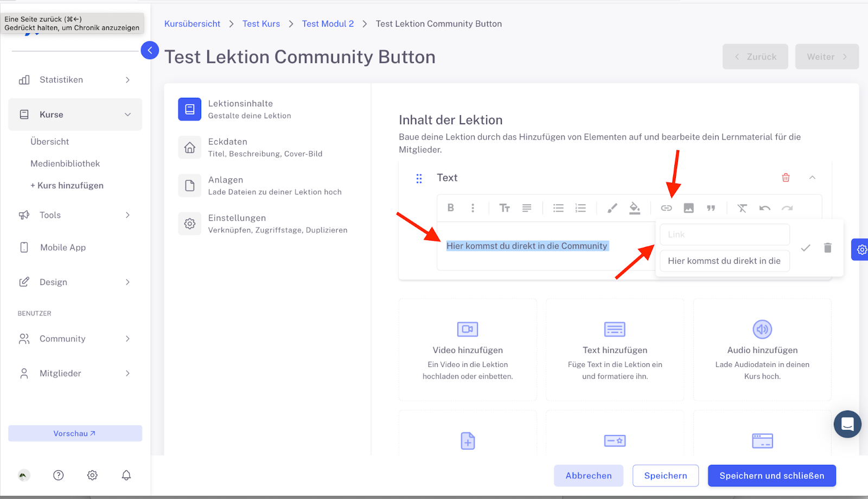Collapse the Kurse menu
This screenshot has height=499, width=868.
click(75, 115)
